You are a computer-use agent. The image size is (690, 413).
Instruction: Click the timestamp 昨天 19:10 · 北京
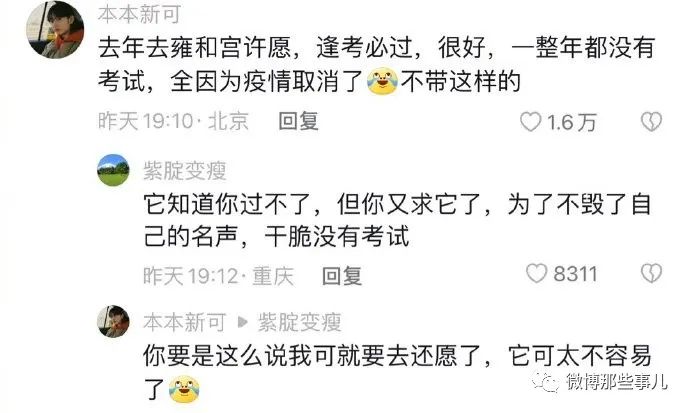click(173, 121)
